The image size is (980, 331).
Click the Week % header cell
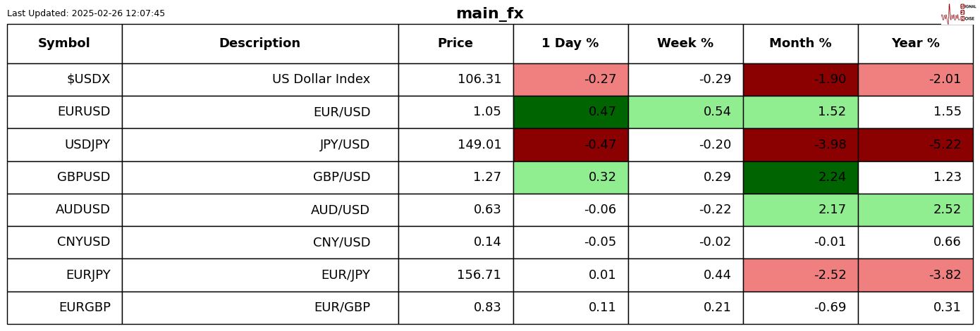[x=685, y=44]
